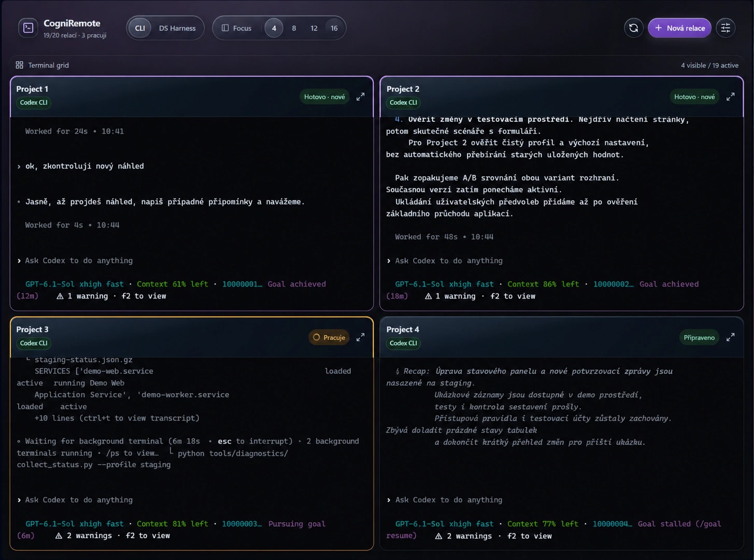Click 'Worked for 48s • 10:44' line
The height and width of the screenshot is (560, 754).
point(444,237)
